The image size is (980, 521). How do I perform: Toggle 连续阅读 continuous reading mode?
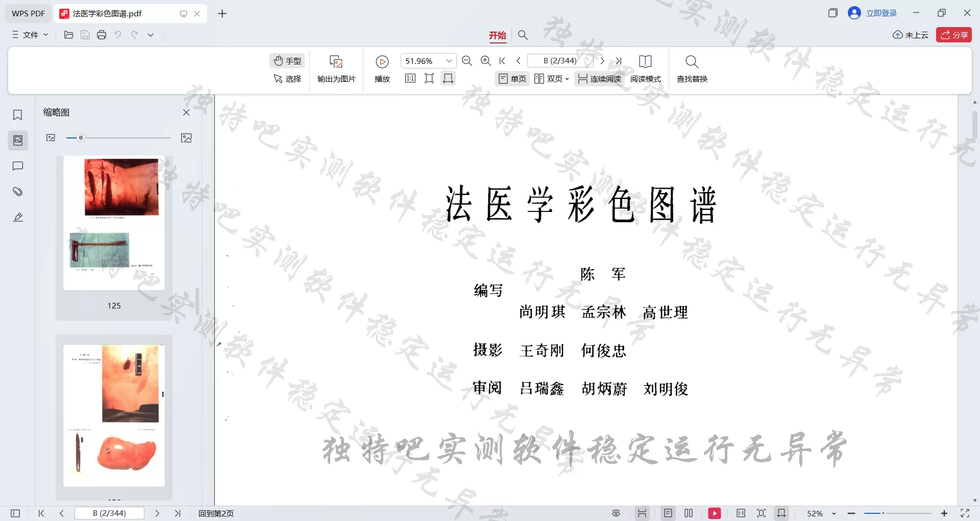click(599, 78)
